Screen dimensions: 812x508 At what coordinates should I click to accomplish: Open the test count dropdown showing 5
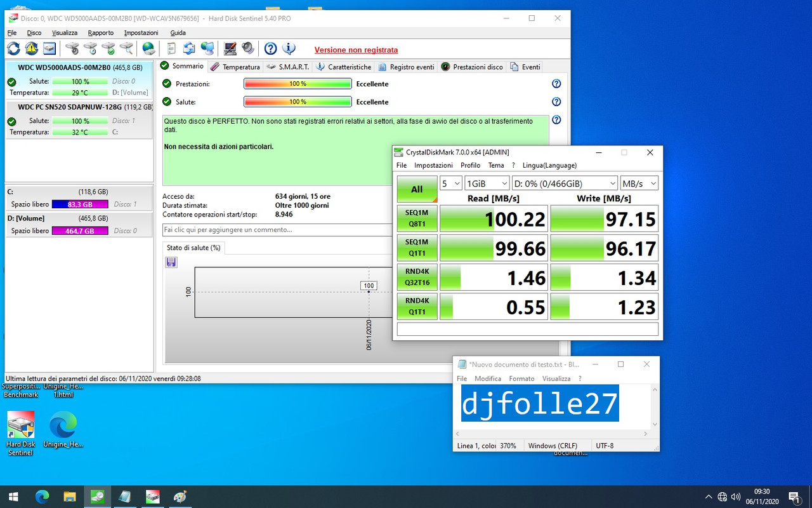click(450, 183)
